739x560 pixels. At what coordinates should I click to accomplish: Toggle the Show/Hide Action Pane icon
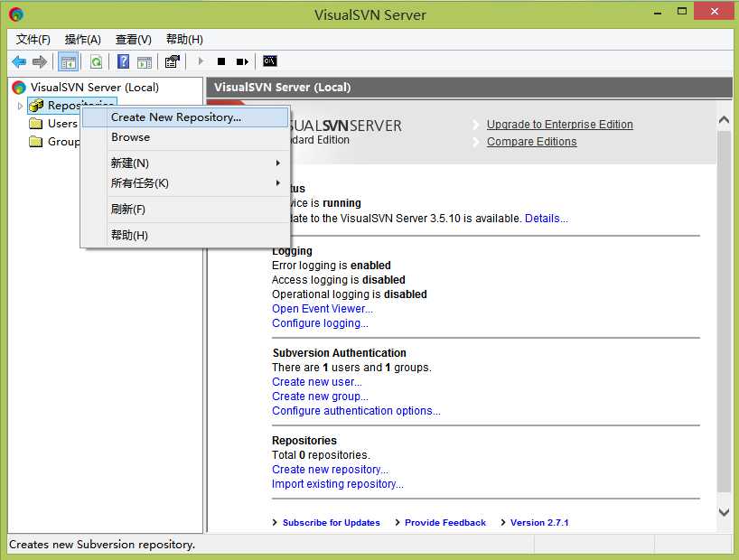(x=145, y=61)
